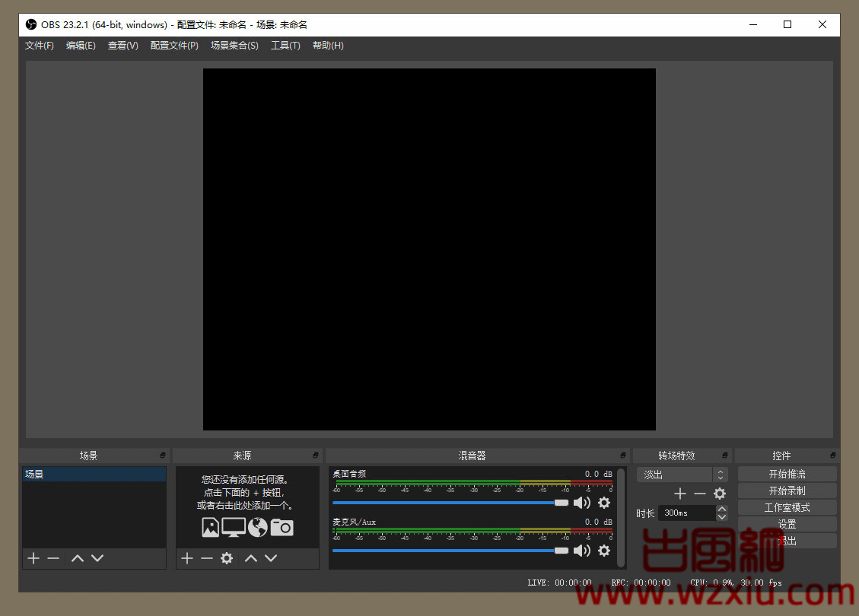The image size is (859, 616).
Task: Open transition properties gear icon
Action: pos(719,494)
